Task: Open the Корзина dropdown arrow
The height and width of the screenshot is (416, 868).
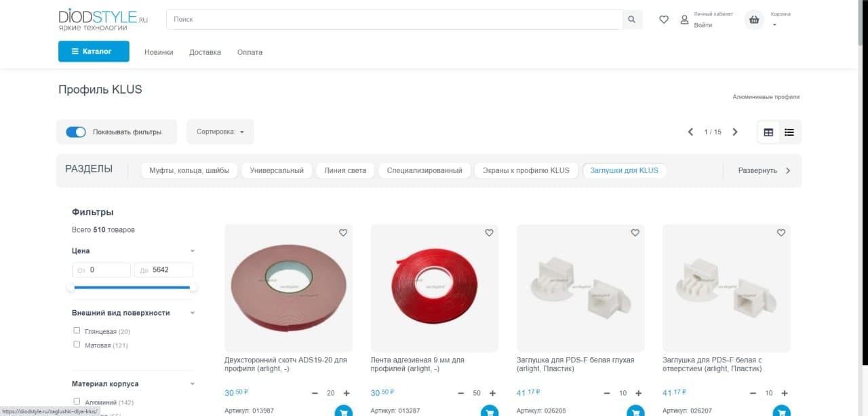Action: click(x=774, y=25)
